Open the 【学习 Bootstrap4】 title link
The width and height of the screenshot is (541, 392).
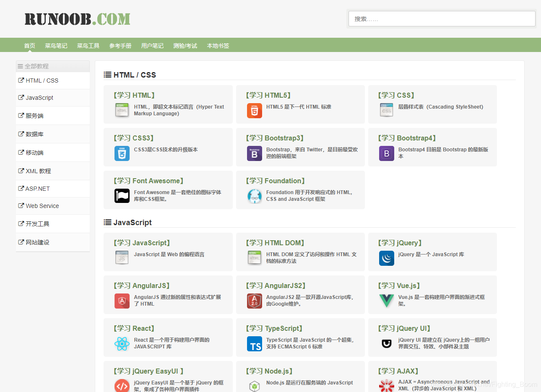pyautogui.click(x=408, y=138)
